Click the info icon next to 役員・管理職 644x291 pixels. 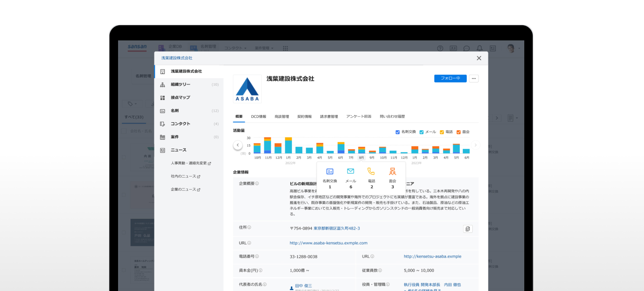(x=388, y=284)
